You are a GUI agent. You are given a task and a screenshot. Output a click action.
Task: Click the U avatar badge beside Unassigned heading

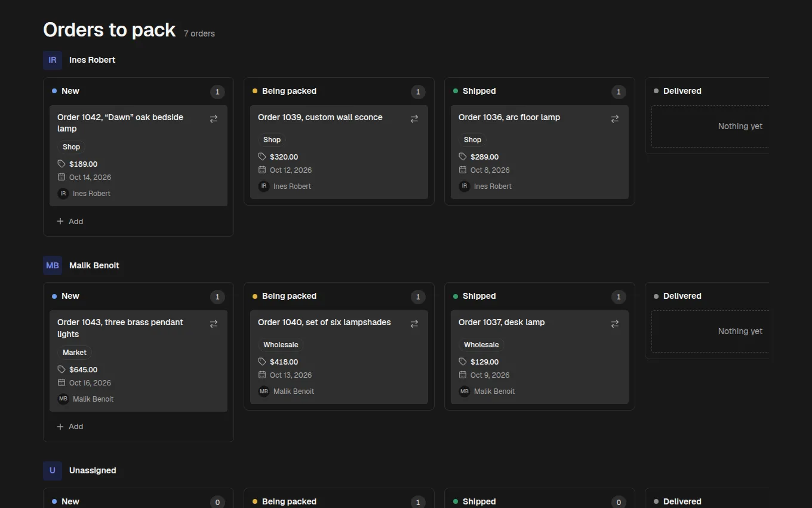pyautogui.click(x=53, y=470)
